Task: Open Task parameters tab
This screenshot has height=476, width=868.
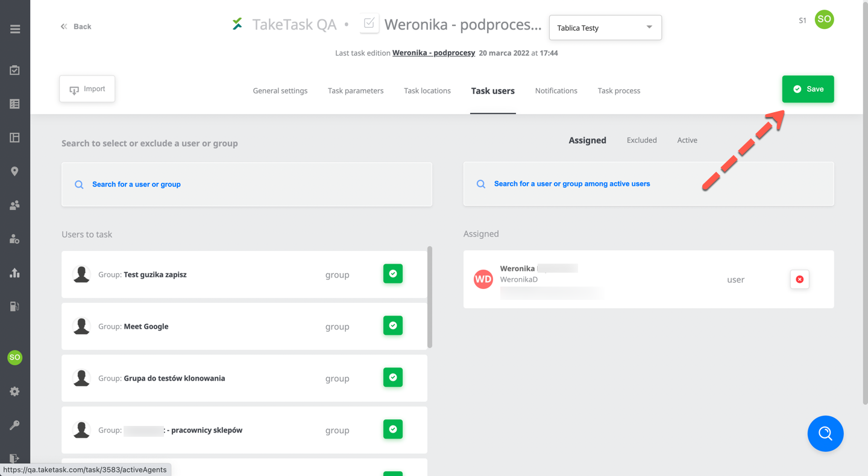Action: click(x=356, y=90)
